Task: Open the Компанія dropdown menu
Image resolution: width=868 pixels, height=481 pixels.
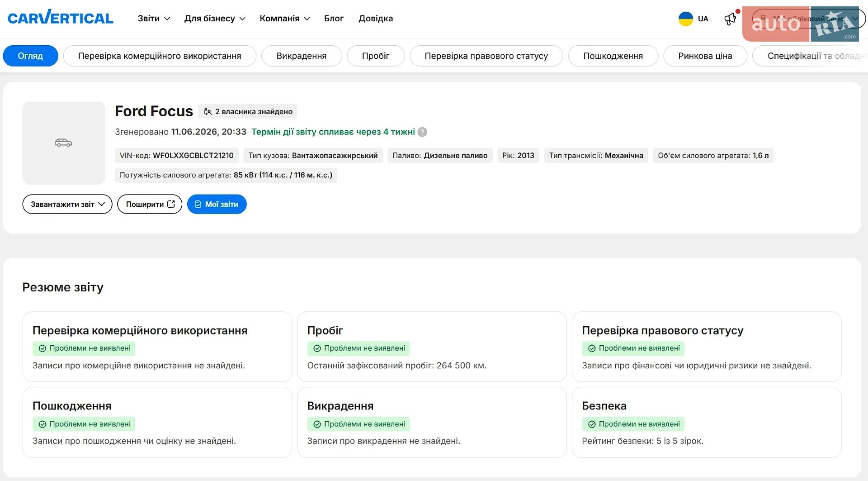Action: click(x=285, y=19)
